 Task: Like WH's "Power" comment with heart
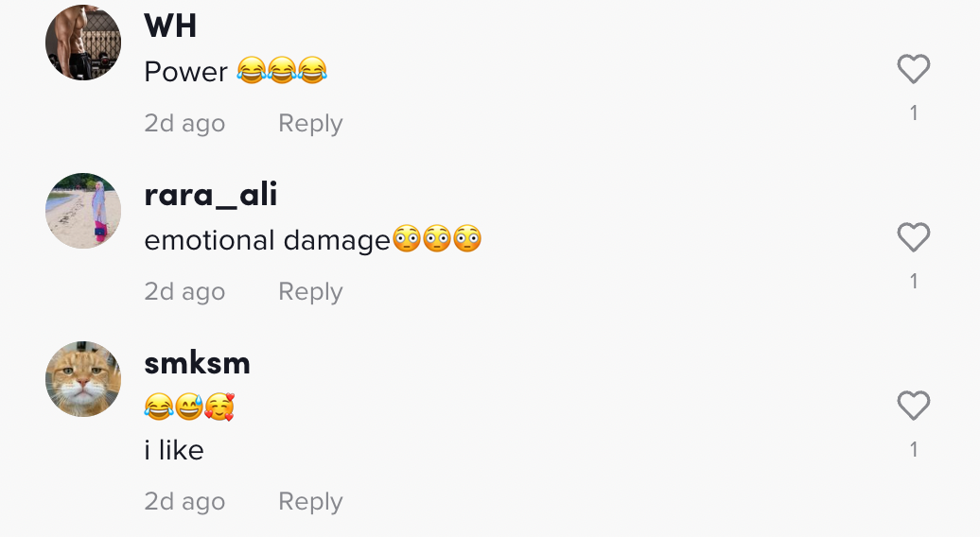point(914,69)
